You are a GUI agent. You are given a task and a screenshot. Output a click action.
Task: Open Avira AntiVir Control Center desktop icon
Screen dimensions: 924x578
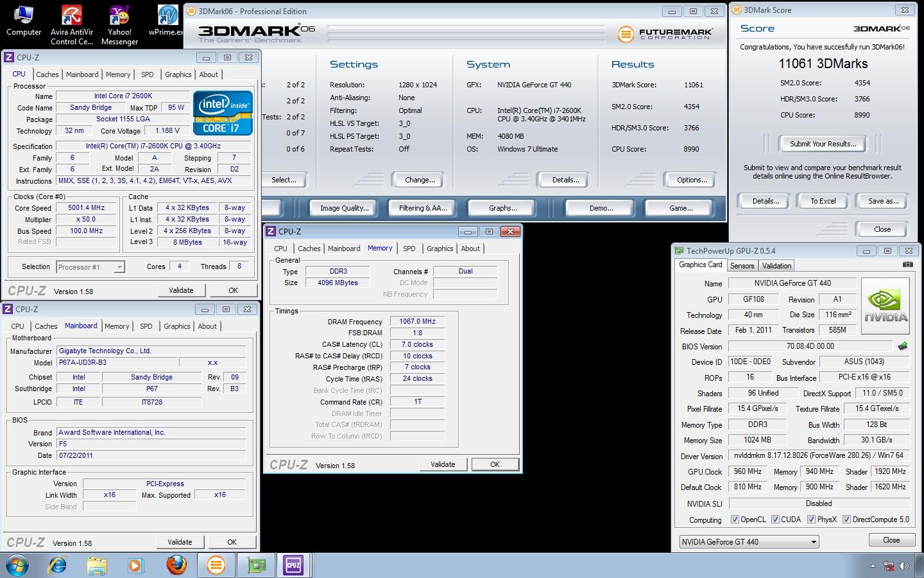pyautogui.click(x=72, y=25)
